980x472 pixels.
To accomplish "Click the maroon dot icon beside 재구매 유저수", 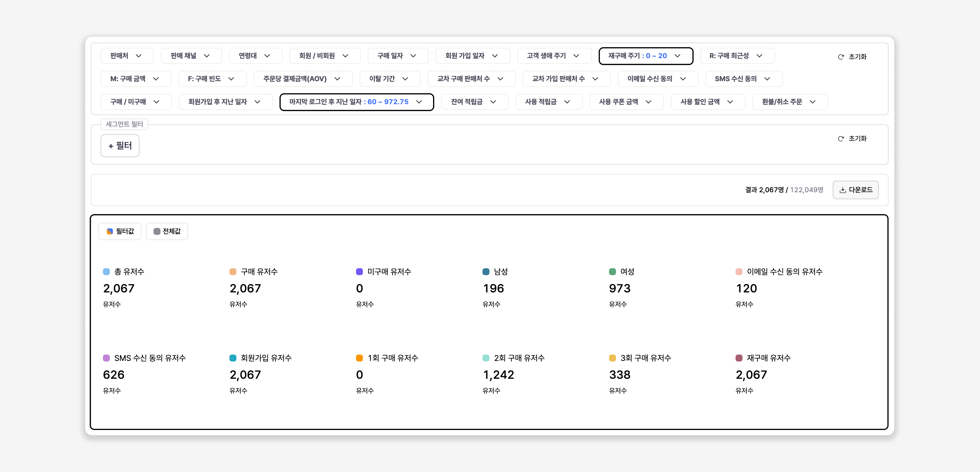I will 739,358.
